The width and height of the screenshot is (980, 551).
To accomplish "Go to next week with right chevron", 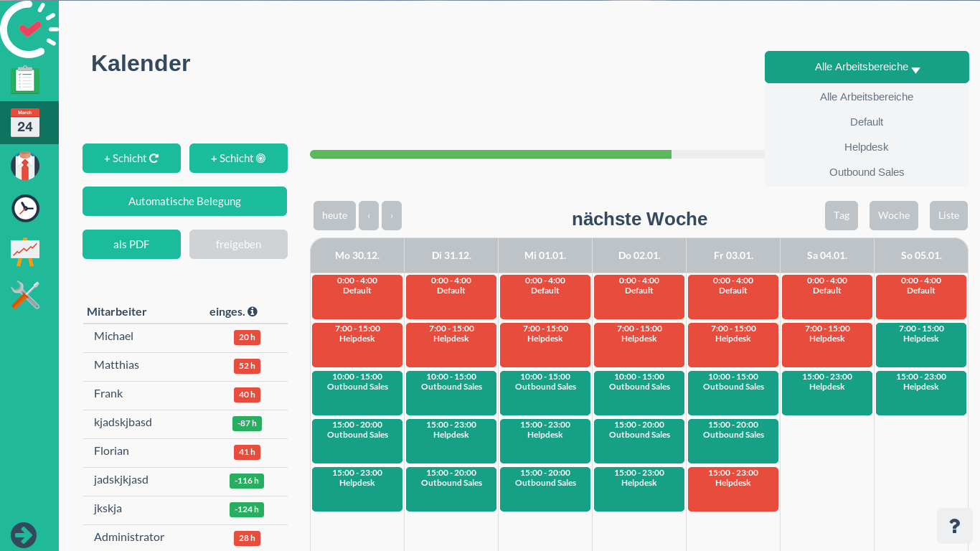I will [x=392, y=215].
